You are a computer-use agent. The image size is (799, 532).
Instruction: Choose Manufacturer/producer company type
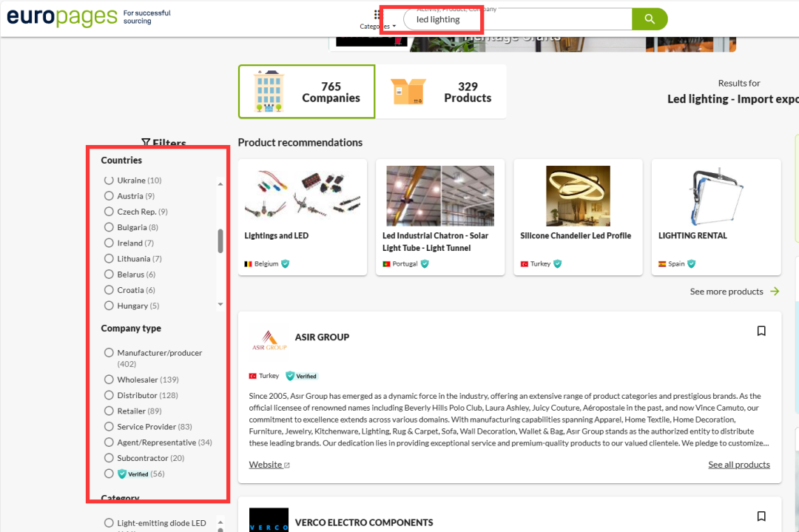point(109,353)
